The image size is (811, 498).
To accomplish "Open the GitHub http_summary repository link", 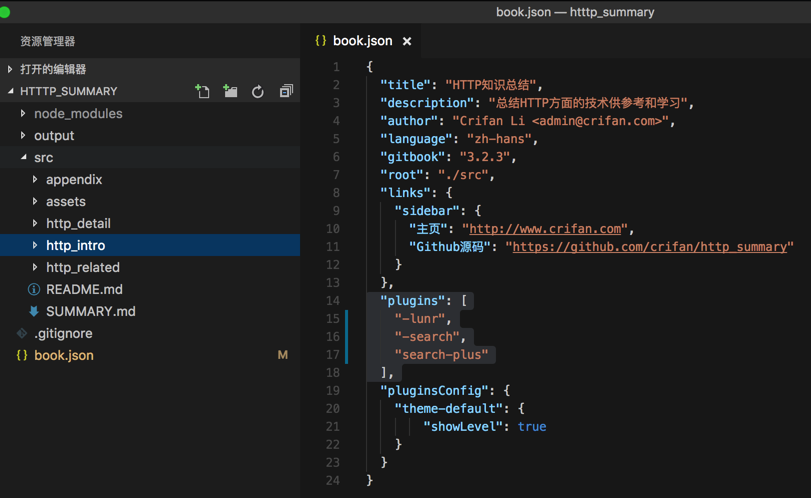I will click(x=652, y=247).
